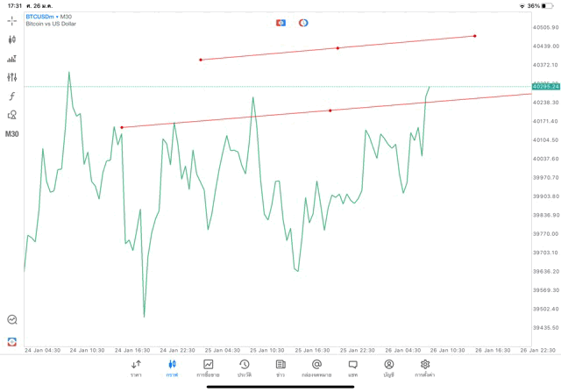Switch to the การซื้อขาย trade tab

point(208,367)
